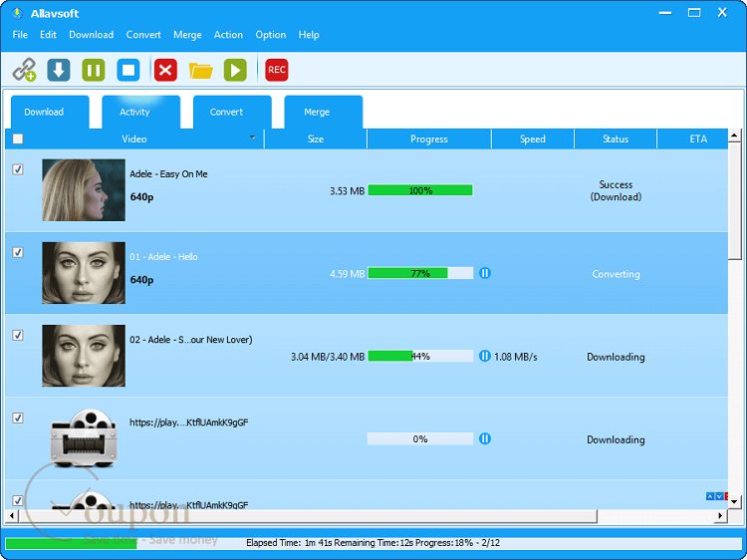
Task: Open the Merge menu
Action: tap(187, 35)
